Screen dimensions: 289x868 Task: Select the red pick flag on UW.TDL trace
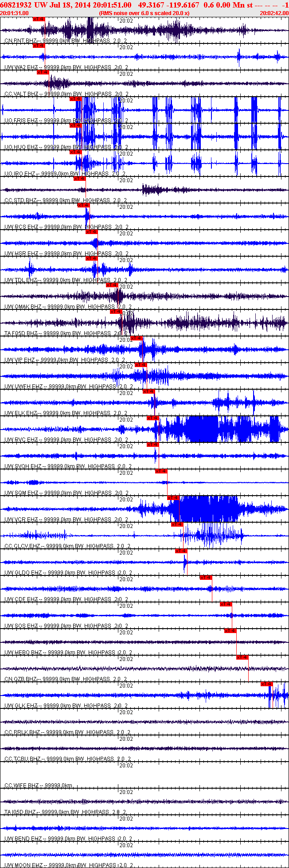(92, 258)
